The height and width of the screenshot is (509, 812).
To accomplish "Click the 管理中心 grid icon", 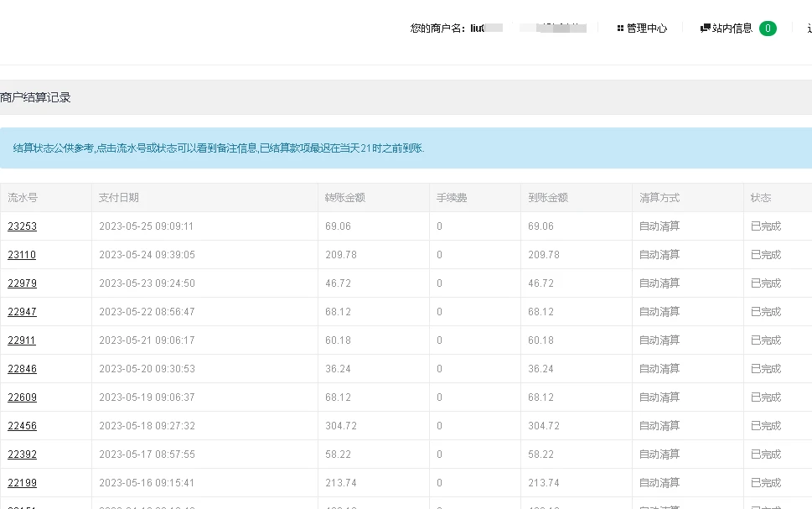I will click(620, 29).
